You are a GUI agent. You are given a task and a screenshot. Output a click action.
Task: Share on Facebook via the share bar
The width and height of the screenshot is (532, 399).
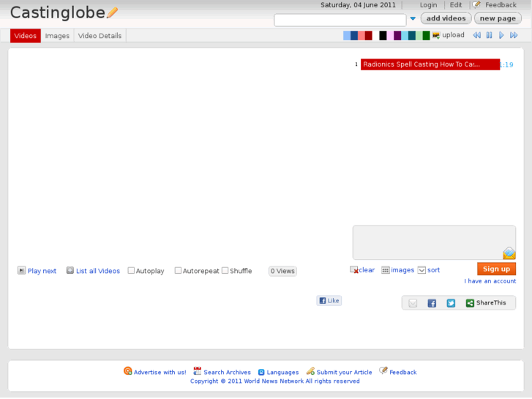[432, 303]
